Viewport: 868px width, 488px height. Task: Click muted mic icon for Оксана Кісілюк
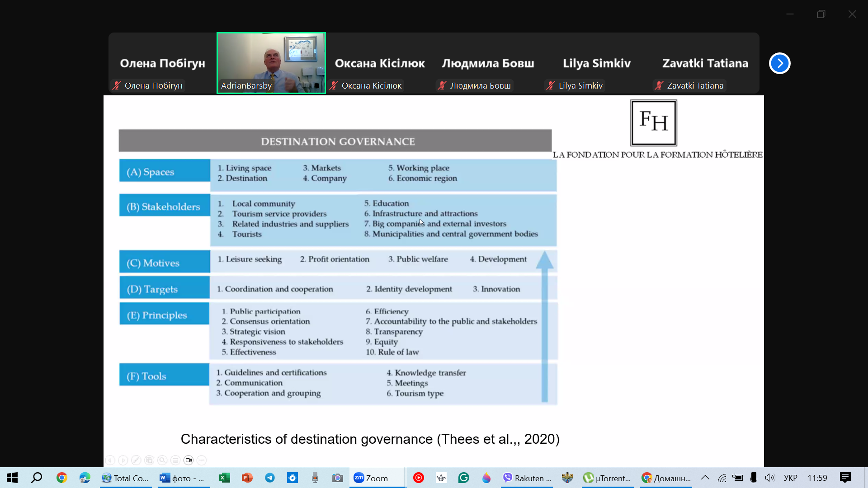click(334, 85)
